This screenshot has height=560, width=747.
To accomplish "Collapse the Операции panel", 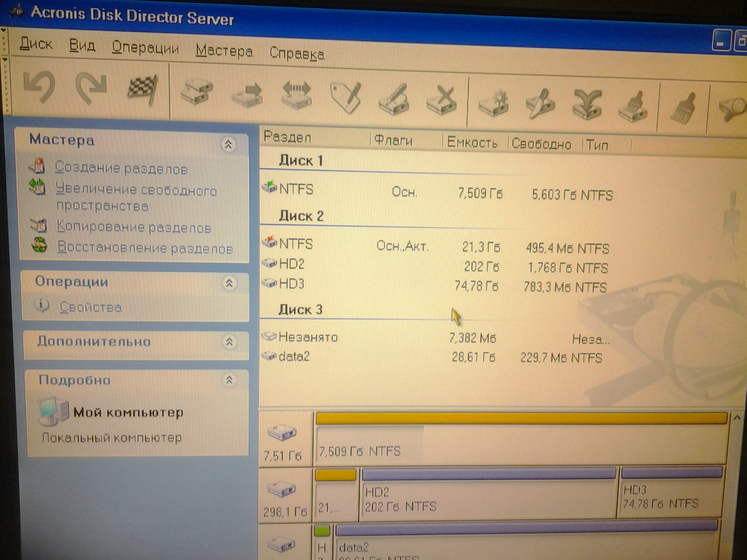I will pyautogui.click(x=229, y=283).
